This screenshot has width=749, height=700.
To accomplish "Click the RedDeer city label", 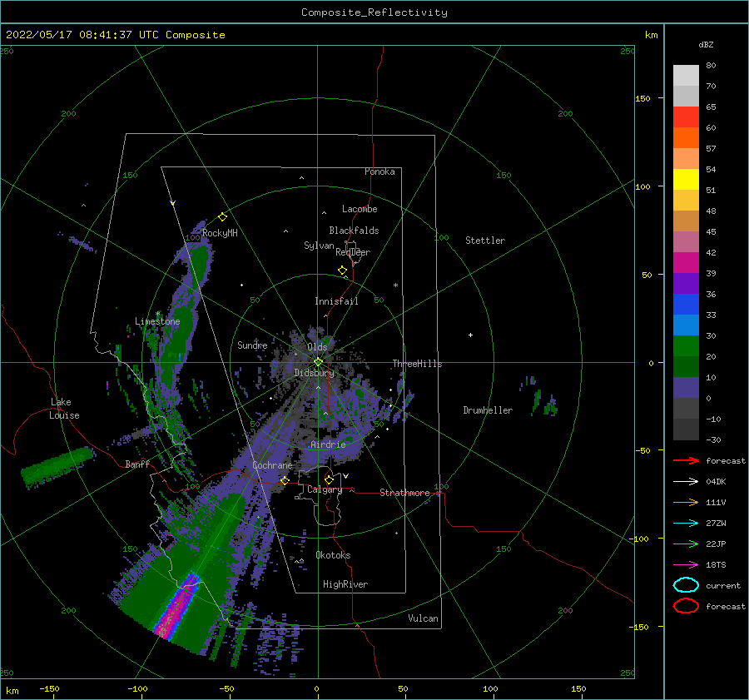I will (x=353, y=252).
